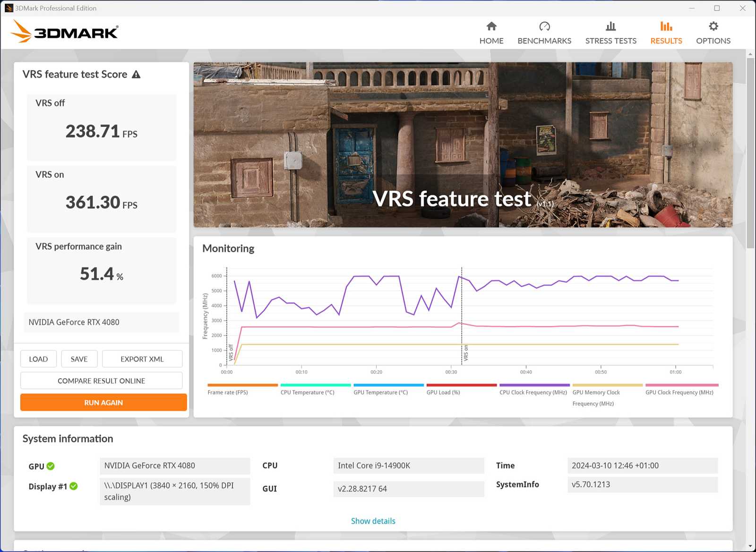Viewport: 756px width, 552px height.
Task: Click the 01:00 time axis label
Action: (676, 372)
